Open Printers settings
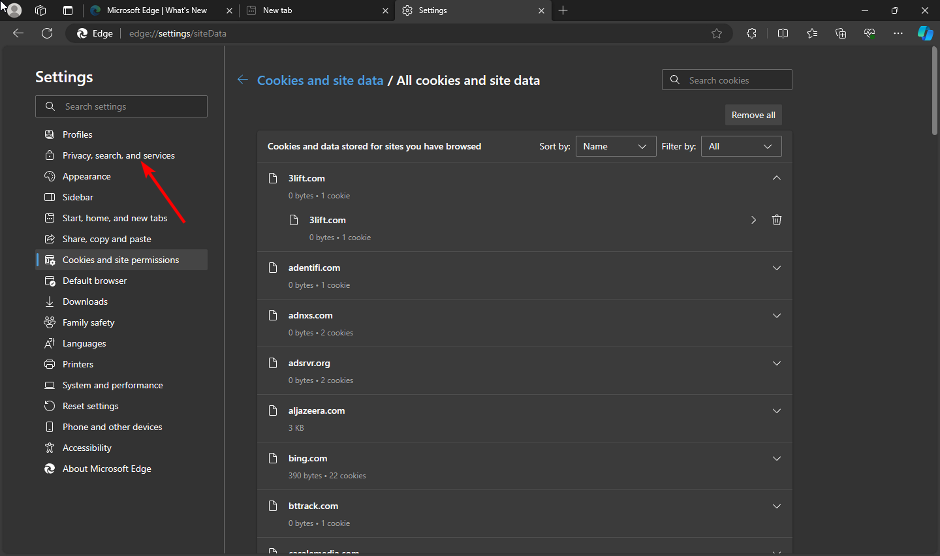This screenshot has height=556, width=940. [121, 364]
